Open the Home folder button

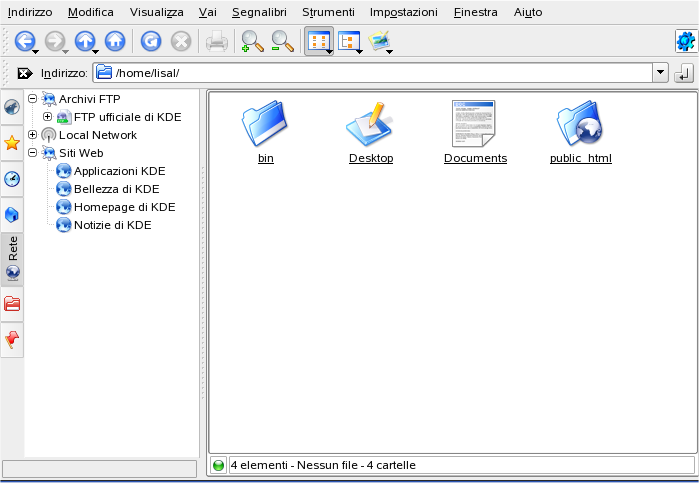point(115,41)
